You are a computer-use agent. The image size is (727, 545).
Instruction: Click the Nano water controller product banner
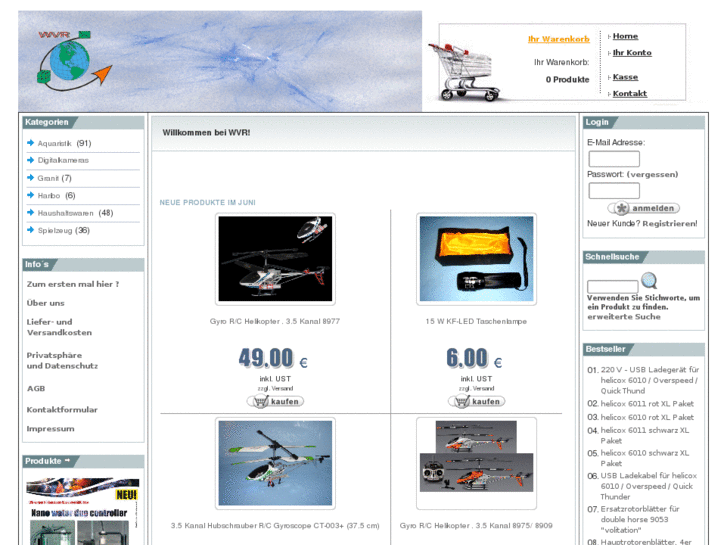pos(83,511)
